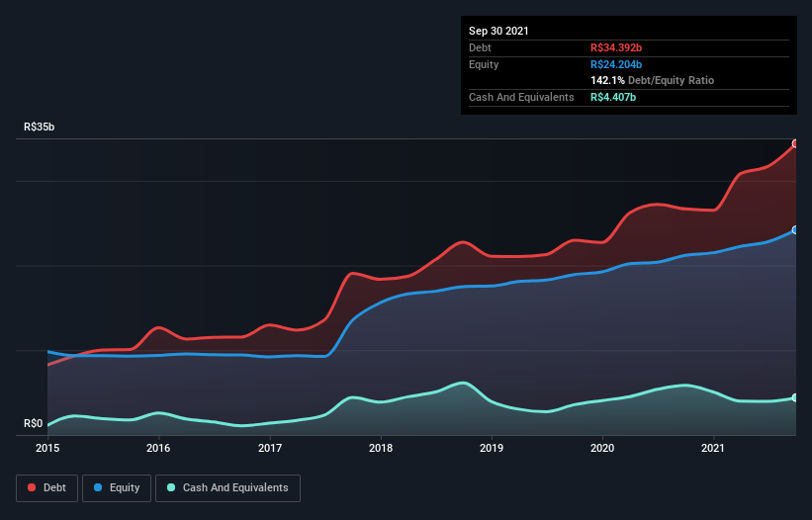Select the teal Cash endpoint marker

pos(795,397)
